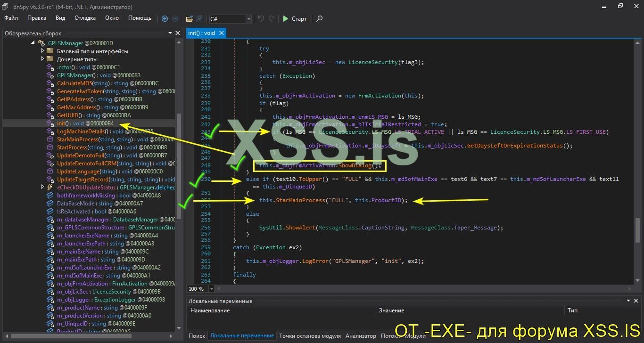The height and width of the screenshot is (343, 644).
Task: Select the init() method in tree
Action: pyautogui.click(x=85, y=123)
